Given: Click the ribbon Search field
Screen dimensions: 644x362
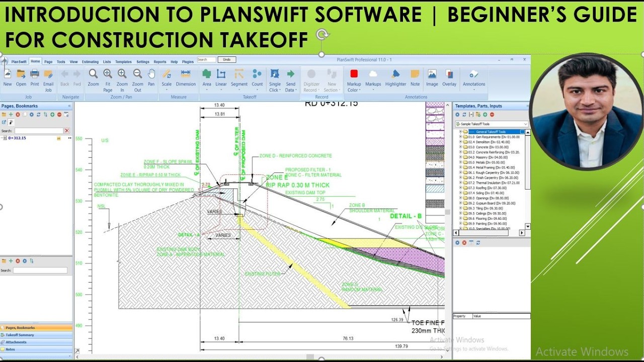Looking at the screenshot, I should click(x=206, y=59).
